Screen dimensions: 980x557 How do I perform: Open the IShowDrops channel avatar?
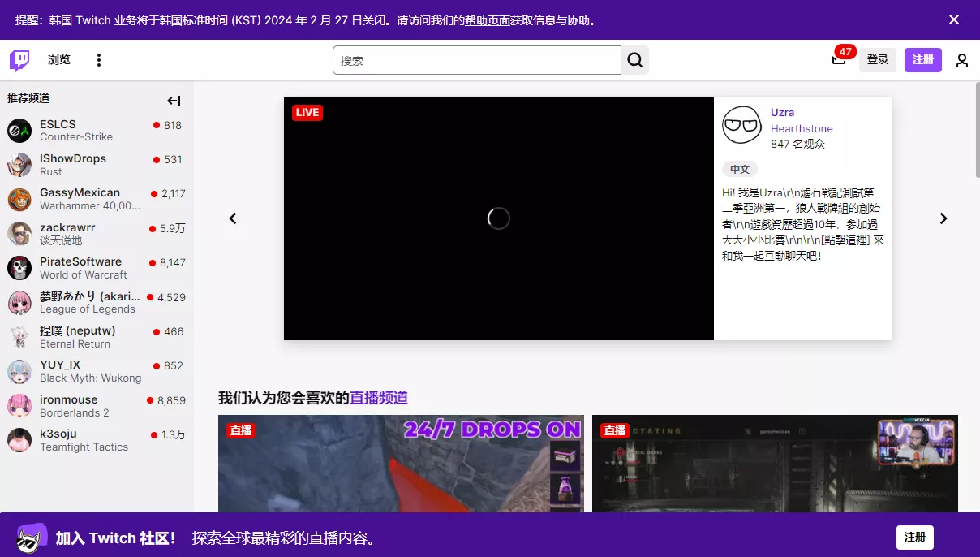click(19, 165)
